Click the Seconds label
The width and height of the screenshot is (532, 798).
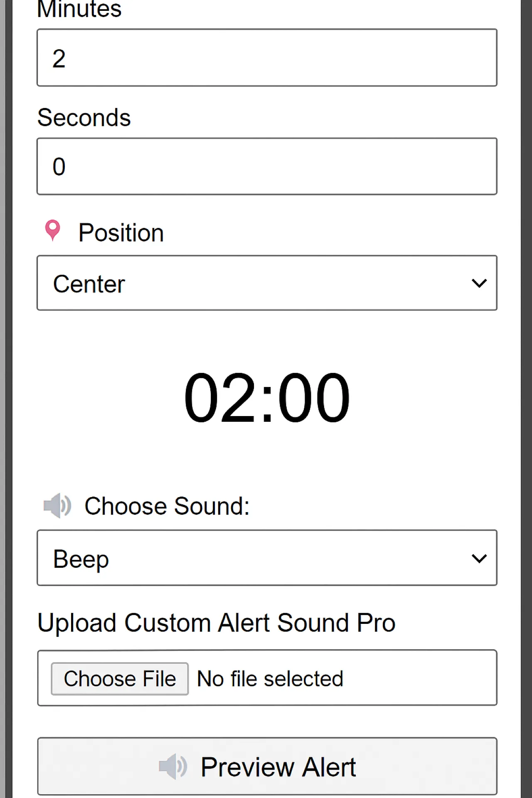[84, 117]
